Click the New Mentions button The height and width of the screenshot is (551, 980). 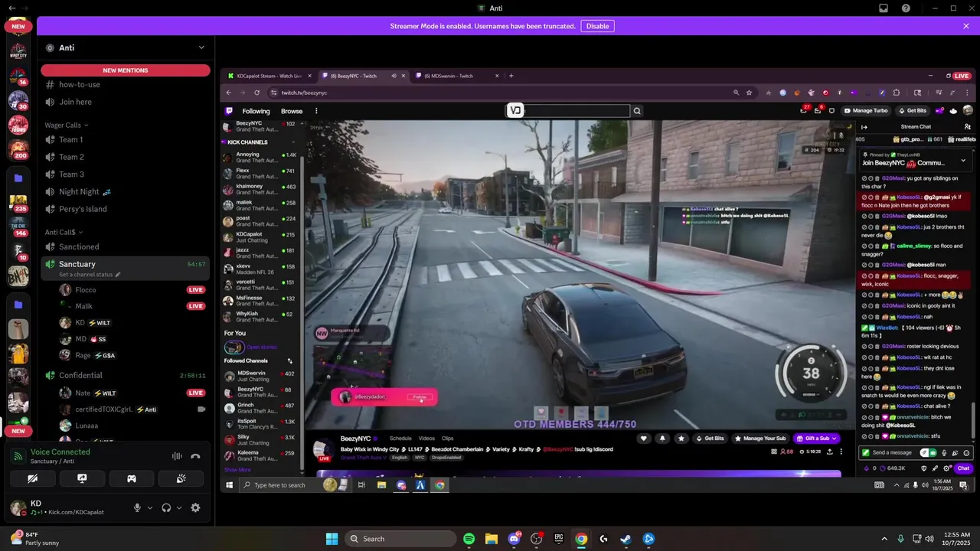point(126,70)
